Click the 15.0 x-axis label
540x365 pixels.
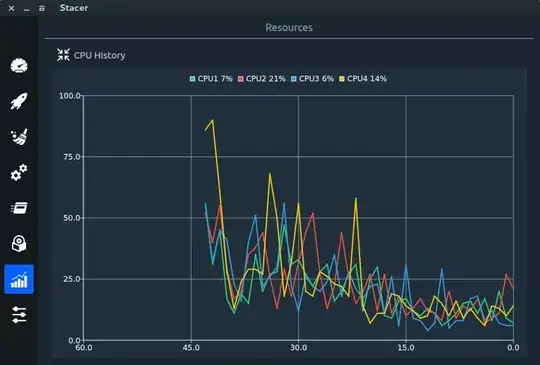pyautogui.click(x=406, y=347)
